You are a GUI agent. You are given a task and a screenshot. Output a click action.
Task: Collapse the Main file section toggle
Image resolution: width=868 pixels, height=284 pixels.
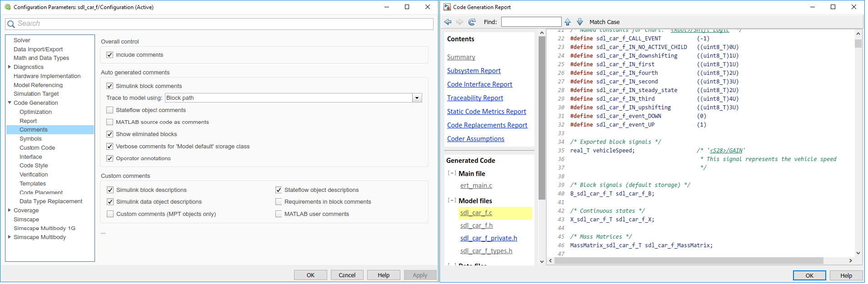[x=452, y=173]
